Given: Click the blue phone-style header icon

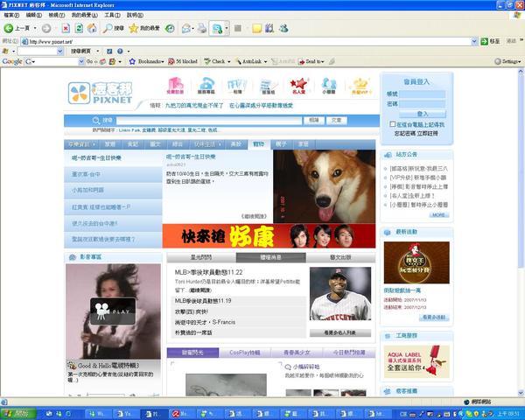Looking at the screenshot, I should tap(206, 86).
